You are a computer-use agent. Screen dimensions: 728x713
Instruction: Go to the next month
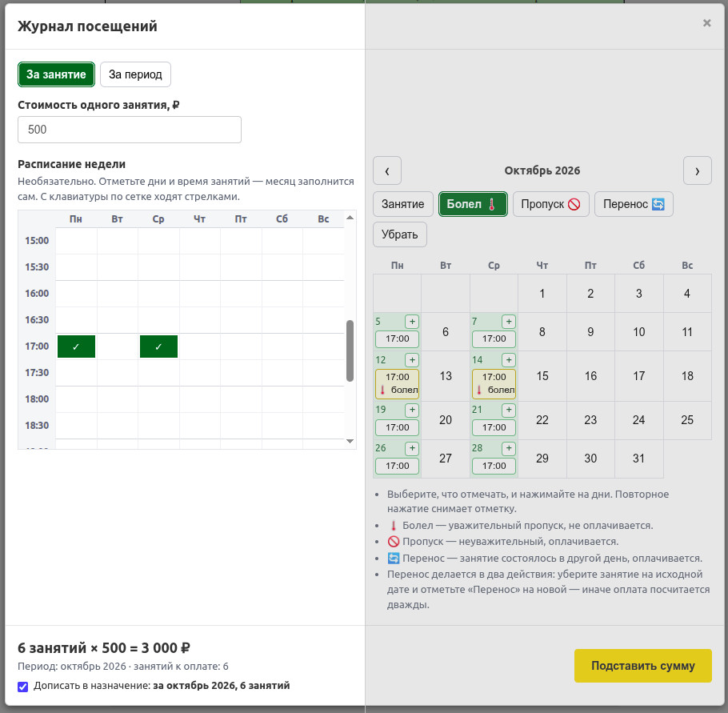click(698, 171)
